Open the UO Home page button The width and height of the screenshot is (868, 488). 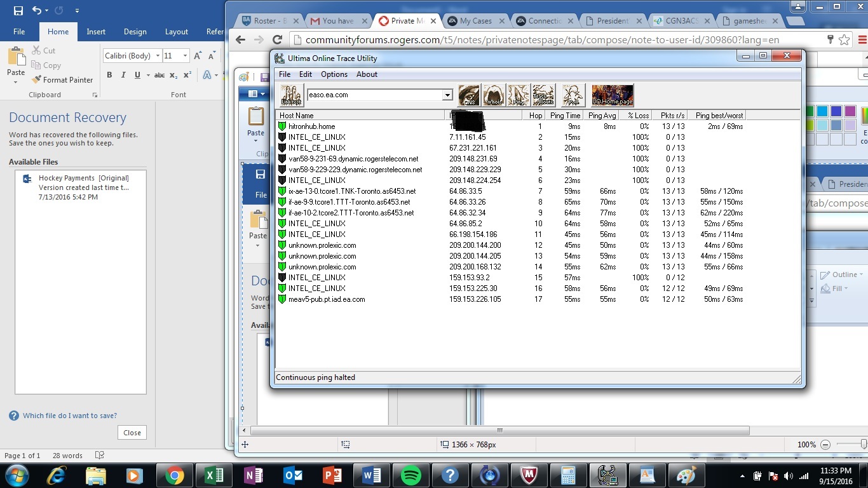tap(613, 95)
